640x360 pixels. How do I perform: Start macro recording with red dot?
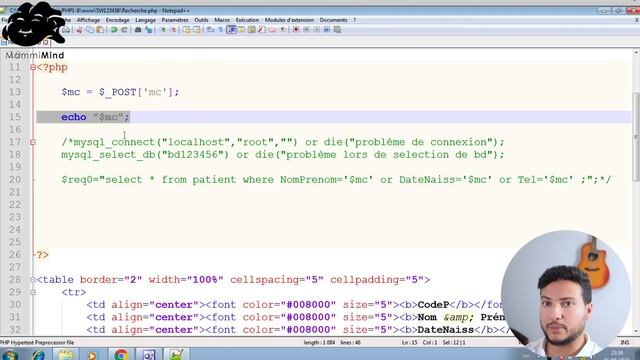296,30
